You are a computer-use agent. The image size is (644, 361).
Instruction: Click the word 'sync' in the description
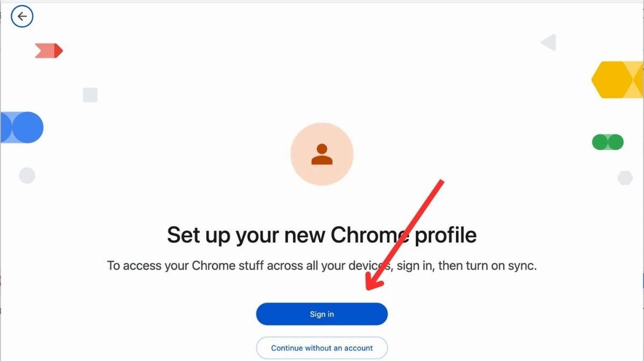pyautogui.click(x=522, y=266)
